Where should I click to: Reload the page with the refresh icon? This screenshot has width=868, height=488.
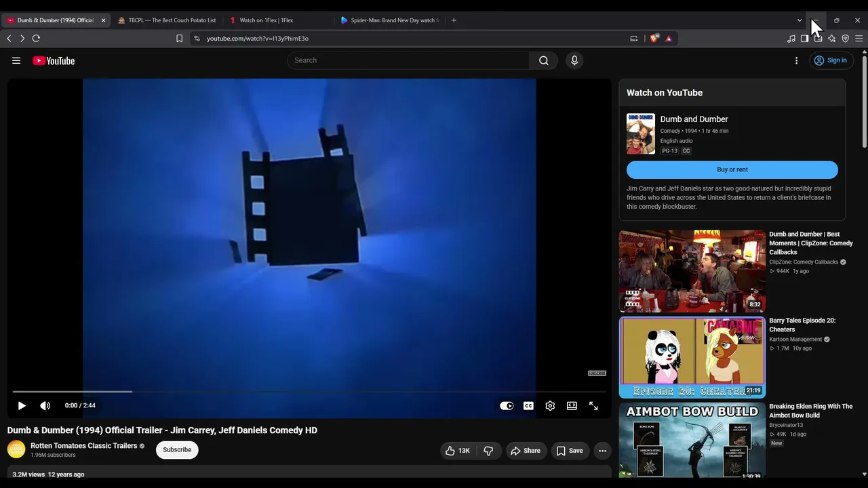[x=36, y=39]
